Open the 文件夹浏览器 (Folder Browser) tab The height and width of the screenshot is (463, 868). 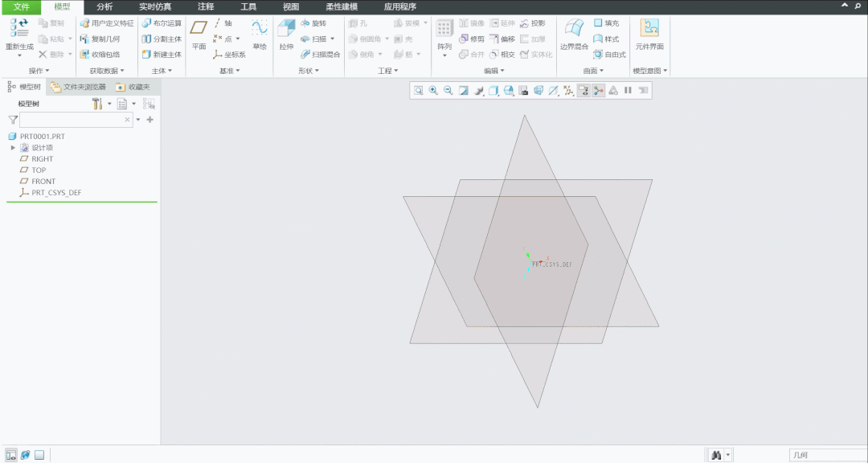point(78,87)
